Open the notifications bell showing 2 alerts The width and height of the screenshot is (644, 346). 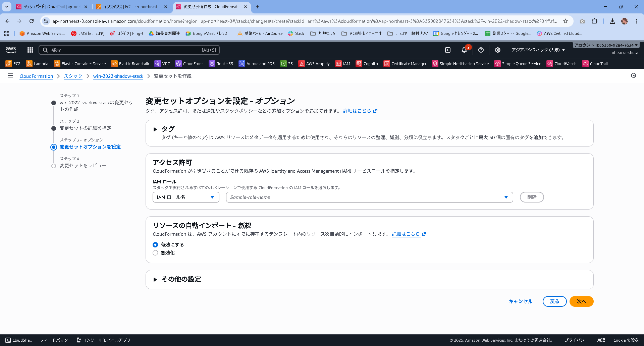[464, 50]
